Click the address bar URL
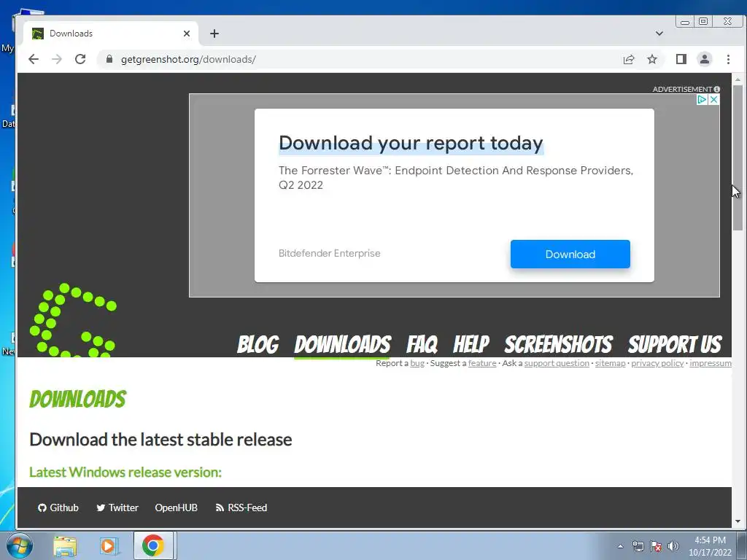The height and width of the screenshot is (560, 747). pyautogui.click(x=188, y=59)
